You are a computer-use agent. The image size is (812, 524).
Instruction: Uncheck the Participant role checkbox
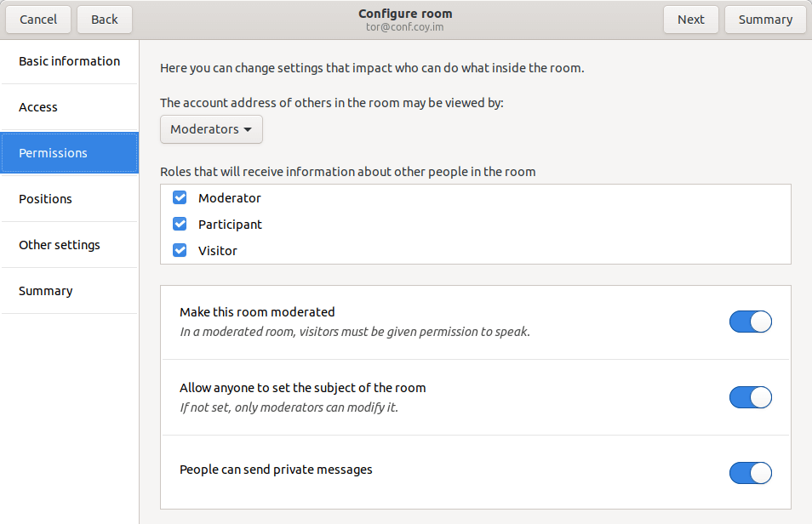click(x=180, y=225)
